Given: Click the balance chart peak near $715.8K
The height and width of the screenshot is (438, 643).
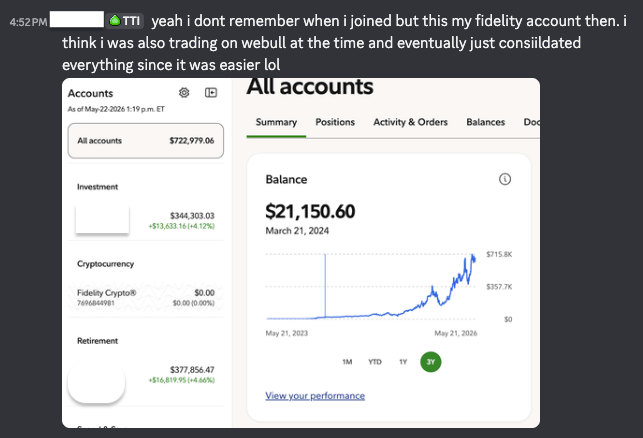Looking at the screenshot, I should click(473, 256).
